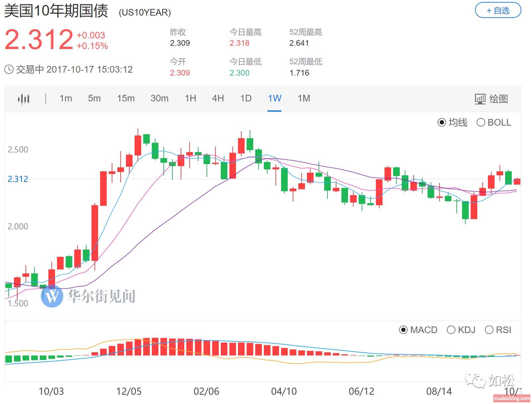Click the (US10YEAR) ticker symbol
This screenshot has height=404, width=532.
145,13
